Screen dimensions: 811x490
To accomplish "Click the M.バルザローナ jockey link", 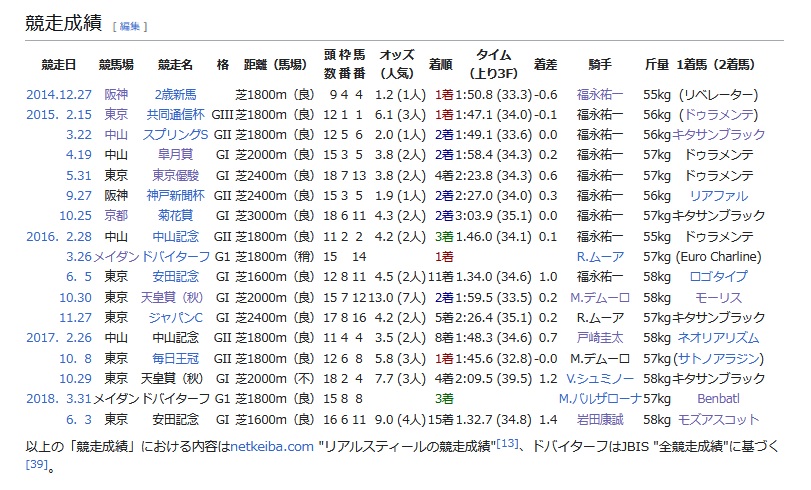I will [600, 398].
